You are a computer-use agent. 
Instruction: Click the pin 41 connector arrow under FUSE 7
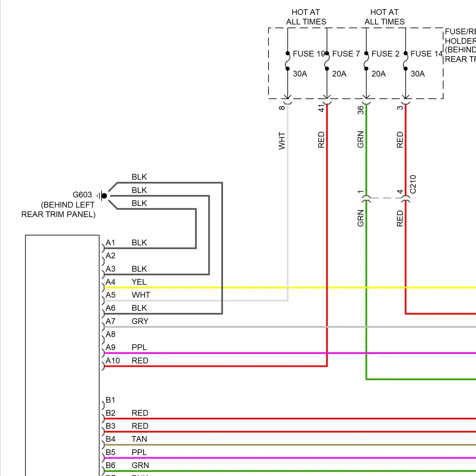coord(327,97)
